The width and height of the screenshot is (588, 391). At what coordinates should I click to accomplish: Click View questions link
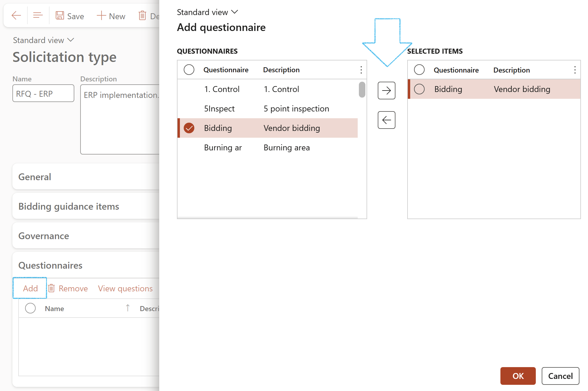125,288
